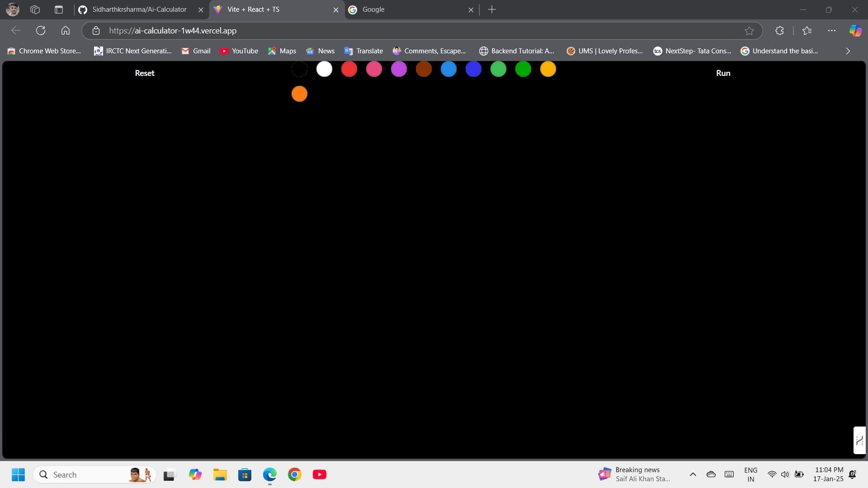Select the orange color swatch
Image resolution: width=868 pixels, height=488 pixels.
[299, 94]
